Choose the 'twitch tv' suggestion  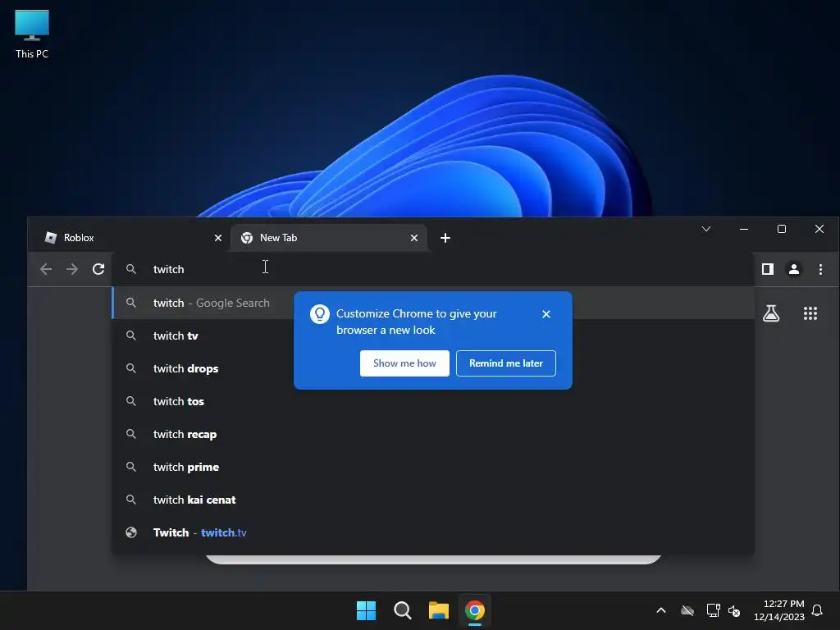point(433,336)
